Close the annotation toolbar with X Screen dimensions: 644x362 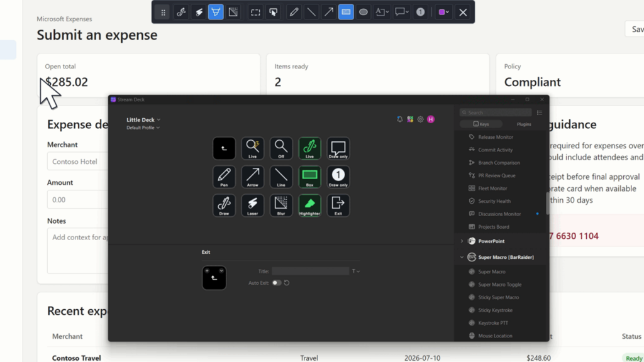(463, 13)
